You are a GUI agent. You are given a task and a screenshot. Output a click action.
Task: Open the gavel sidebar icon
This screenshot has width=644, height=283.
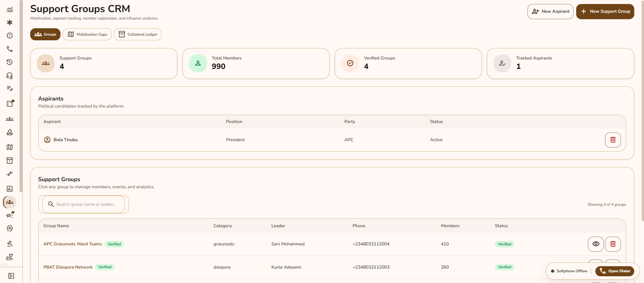pos(10,243)
